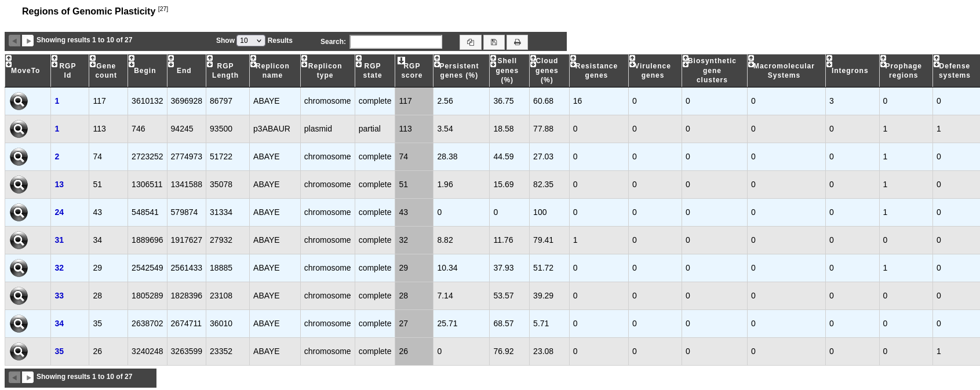This screenshot has height=390, width=980.
Task: Click MoveTo magnifier for RGP 35 row
Action: click(19, 352)
